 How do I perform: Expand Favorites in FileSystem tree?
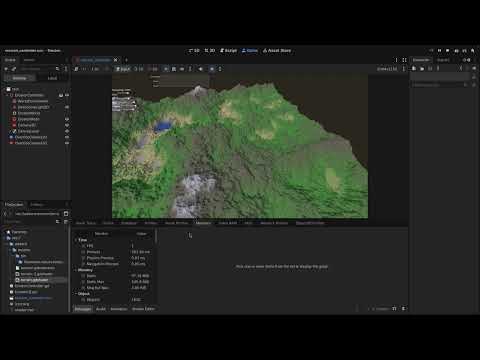pyautogui.click(x=4, y=232)
